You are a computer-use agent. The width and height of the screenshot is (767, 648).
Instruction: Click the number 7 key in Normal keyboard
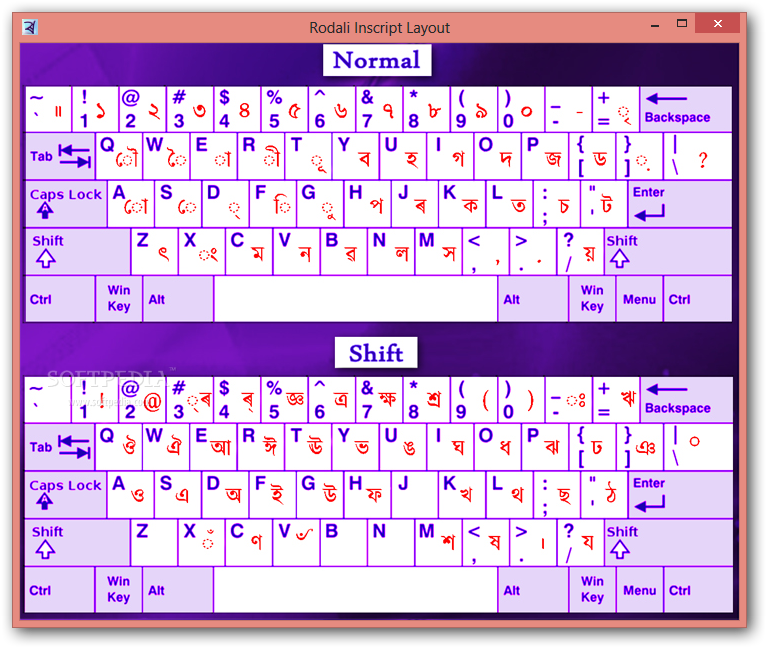click(x=379, y=109)
